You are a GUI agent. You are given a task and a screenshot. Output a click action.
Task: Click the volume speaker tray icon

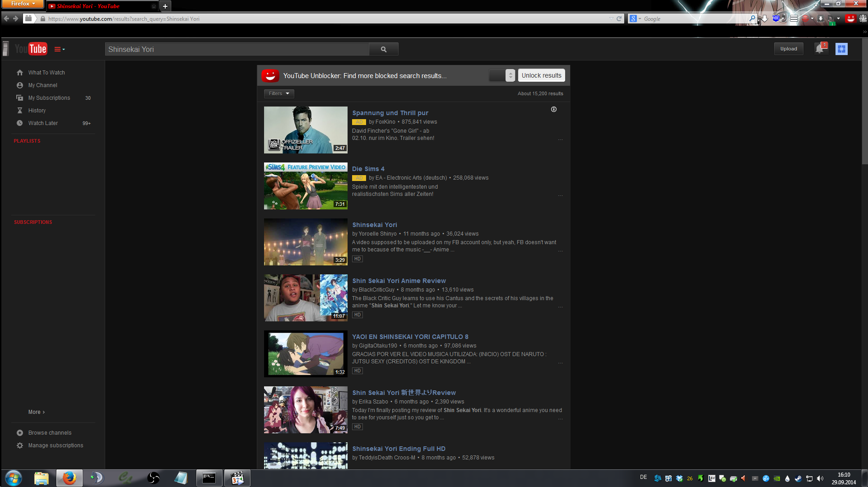[820, 478]
